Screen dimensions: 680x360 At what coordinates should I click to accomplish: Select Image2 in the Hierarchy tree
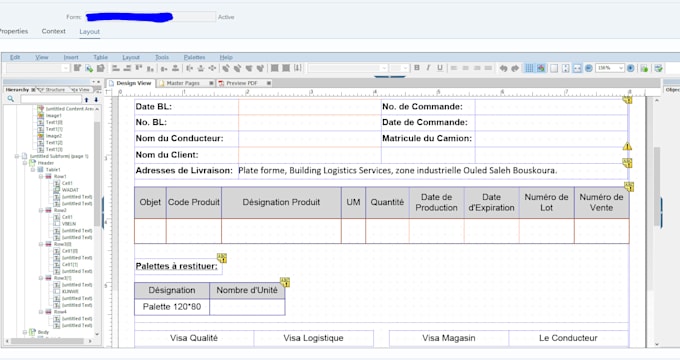(54, 136)
